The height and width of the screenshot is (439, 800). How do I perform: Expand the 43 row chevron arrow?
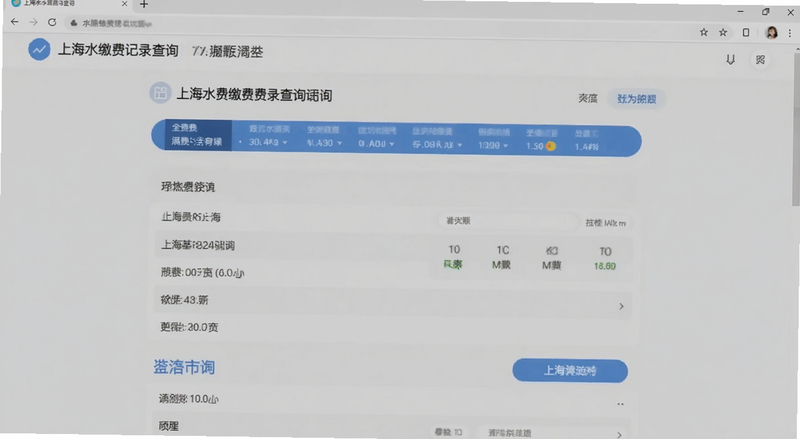(x=621, y=306)
